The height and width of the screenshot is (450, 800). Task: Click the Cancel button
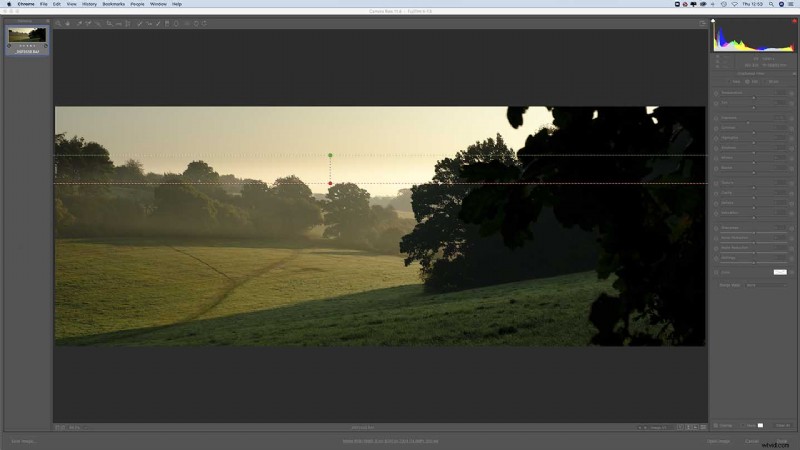tap(752, 441)
